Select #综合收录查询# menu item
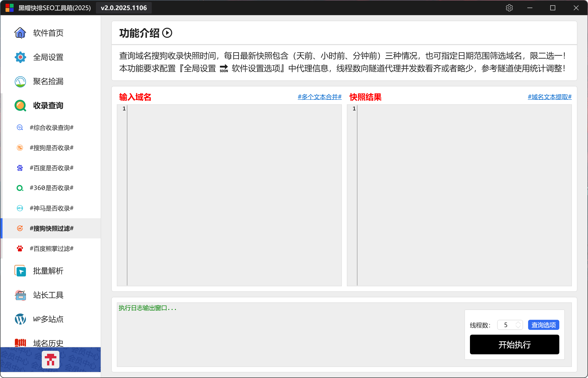588x378 pixels. point(51,128)
